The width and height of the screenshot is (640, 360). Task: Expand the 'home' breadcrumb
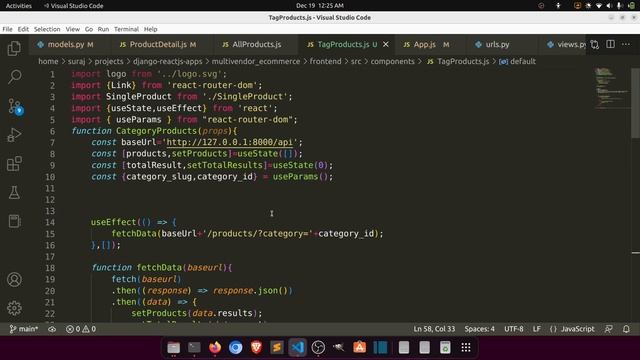tap(48, 61)
